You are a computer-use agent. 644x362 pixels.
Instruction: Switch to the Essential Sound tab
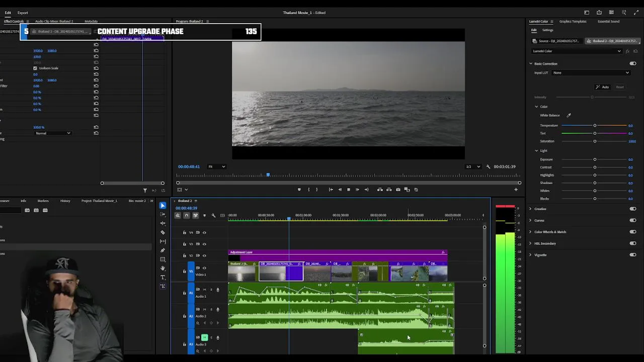tap(608, 22)
